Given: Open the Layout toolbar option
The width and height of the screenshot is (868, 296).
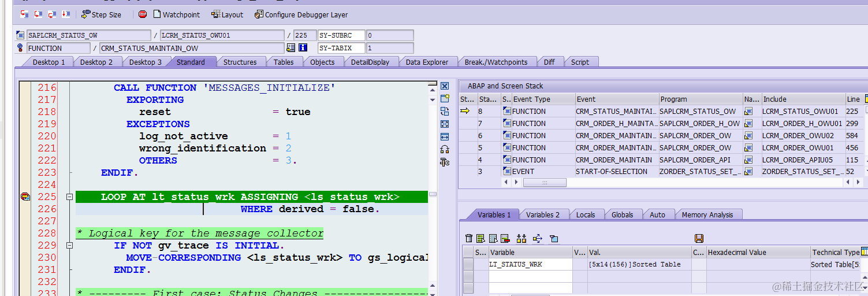Looking at the screenshot, I should pos(227,14).
